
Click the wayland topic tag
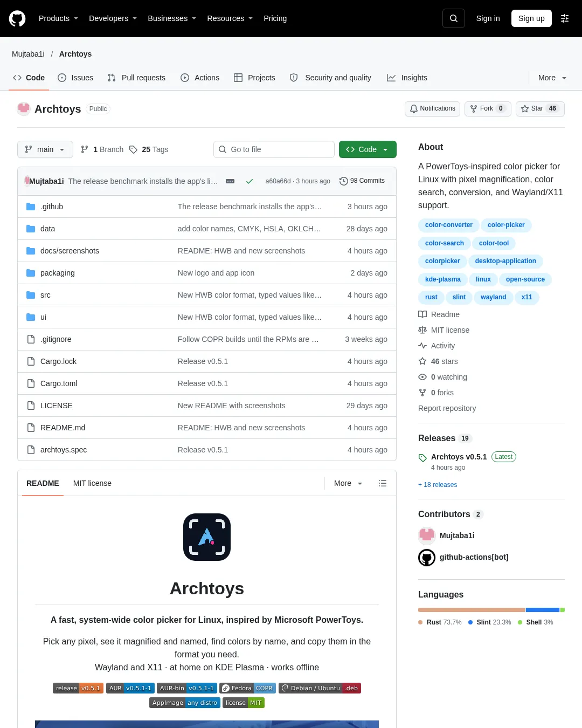click(x=493, y=297)
